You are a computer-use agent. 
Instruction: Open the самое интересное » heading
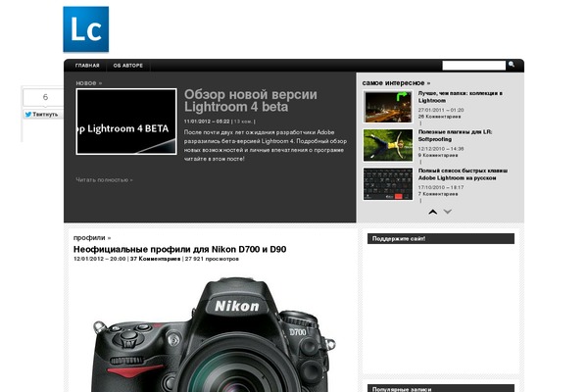point(396,83)
